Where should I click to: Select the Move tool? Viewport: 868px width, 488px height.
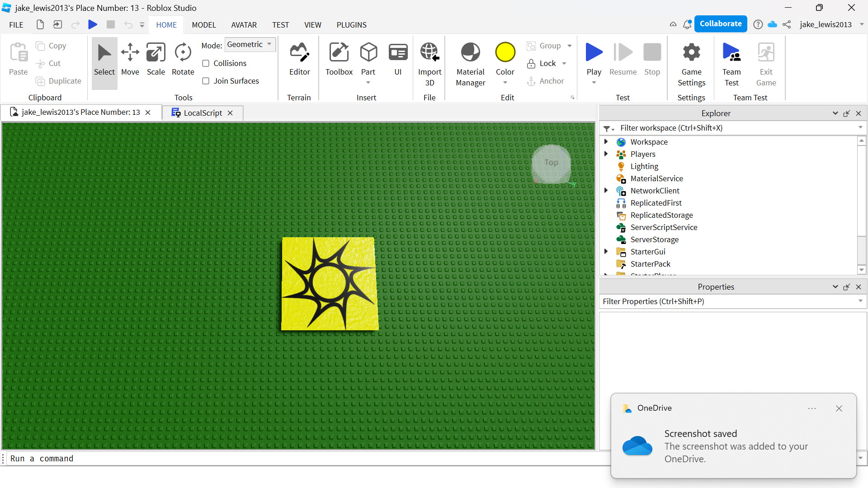click(x=130, y=59)
